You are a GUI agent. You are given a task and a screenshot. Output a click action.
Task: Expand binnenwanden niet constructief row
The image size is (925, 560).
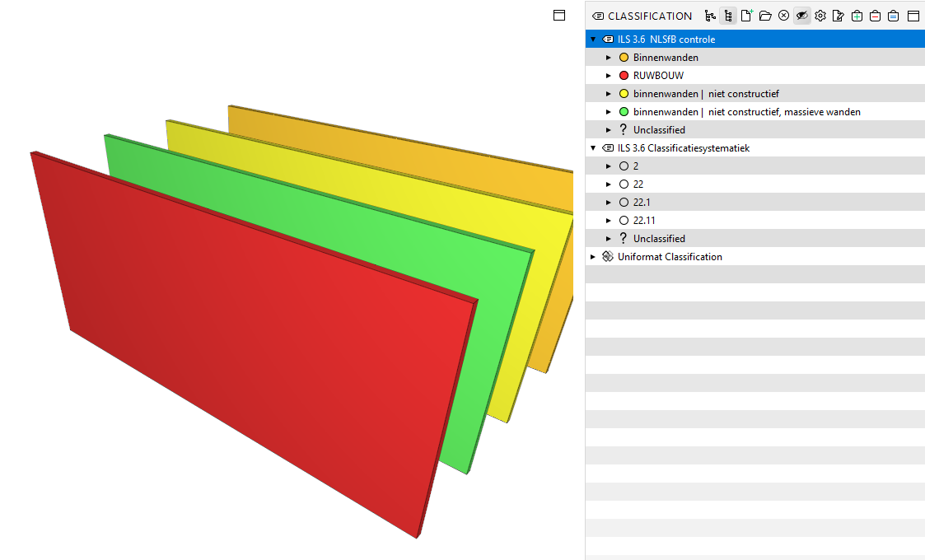608,94
